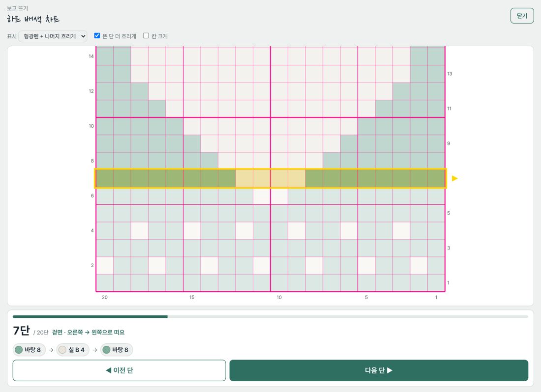Click the highlighted row 7 cell in column 1

(x=436, y=178)
